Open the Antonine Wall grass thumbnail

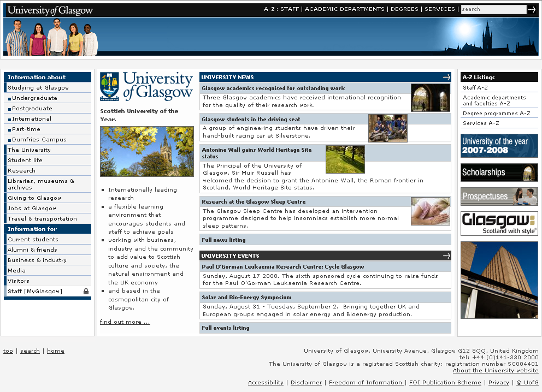[345, 159]
